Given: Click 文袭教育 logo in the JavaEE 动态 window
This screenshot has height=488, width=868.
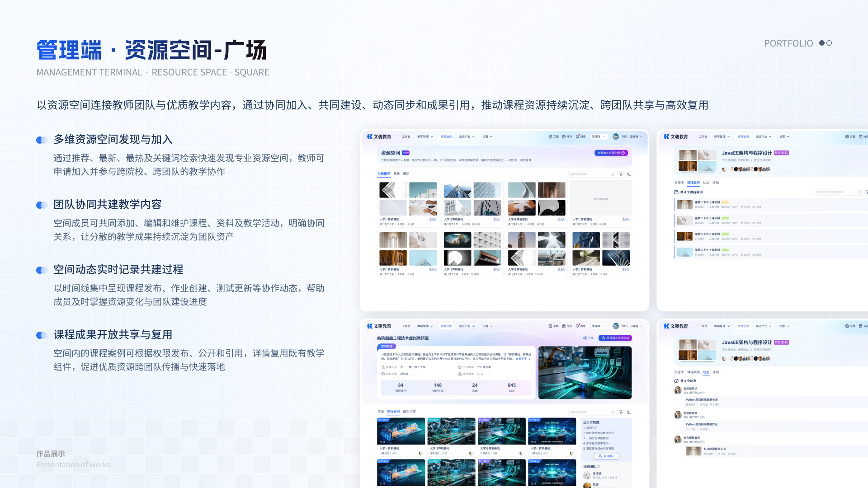Looking at the screenshot, I should (675, 326).
